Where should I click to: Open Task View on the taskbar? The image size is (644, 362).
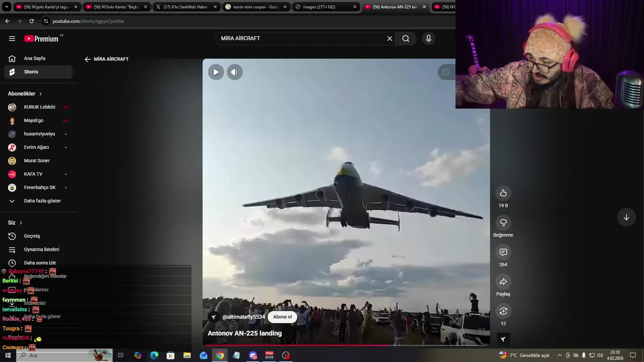click(x=121, y=355)
